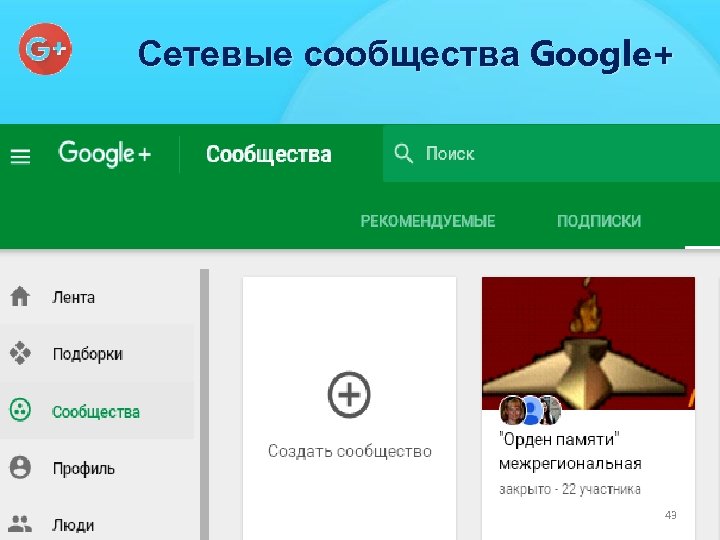The height and width of the screenshot is (540, 720).
Task: Click the search magnifier icon
Action: tap(403, 153)
